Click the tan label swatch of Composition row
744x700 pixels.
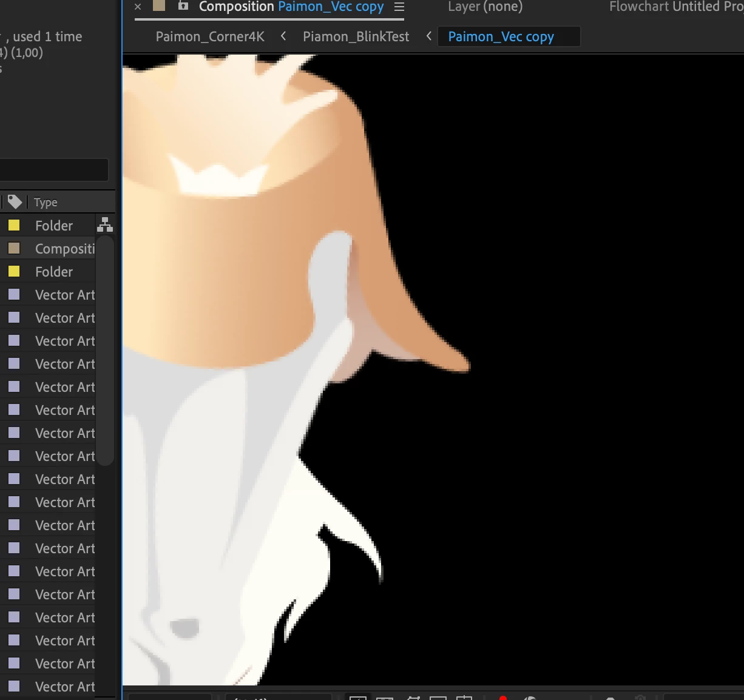[14, 248]
